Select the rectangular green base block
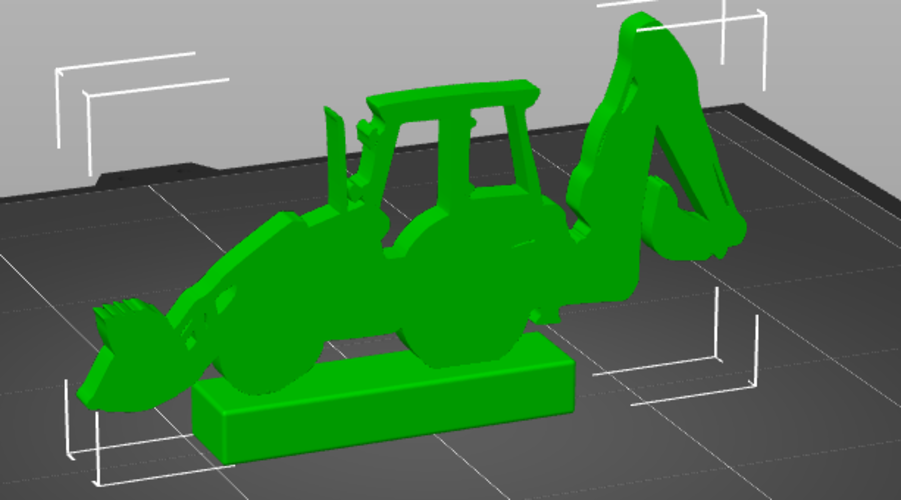Image resolution: width=901 pixels, height=500 pixels. point(384,399)
